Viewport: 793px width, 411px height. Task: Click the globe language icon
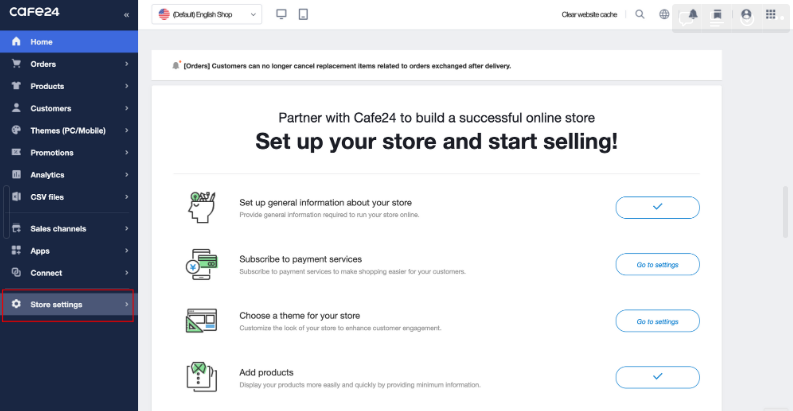(664, 15)
